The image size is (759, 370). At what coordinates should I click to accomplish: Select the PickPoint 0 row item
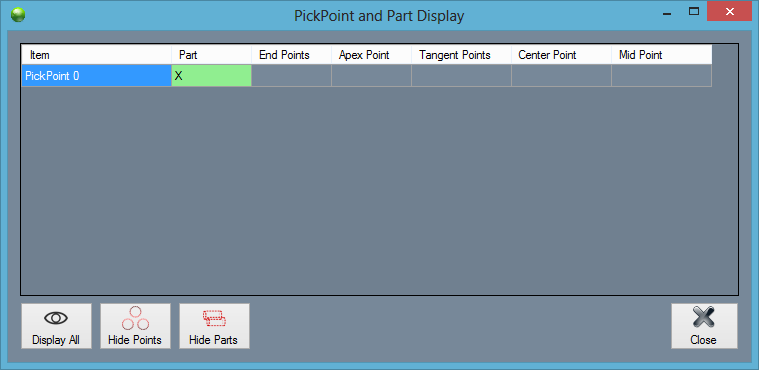[x=96, y=76]
